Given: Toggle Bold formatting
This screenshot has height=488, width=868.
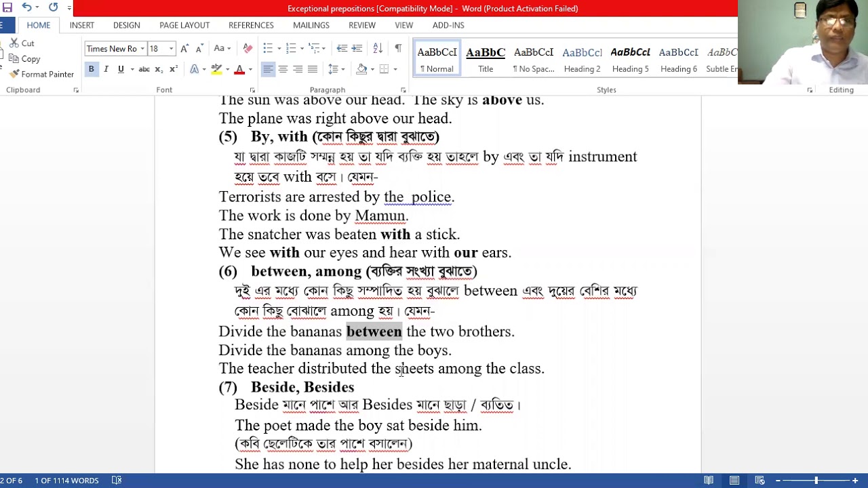Looking at the screenshot, I should click(x=91, y=69).
